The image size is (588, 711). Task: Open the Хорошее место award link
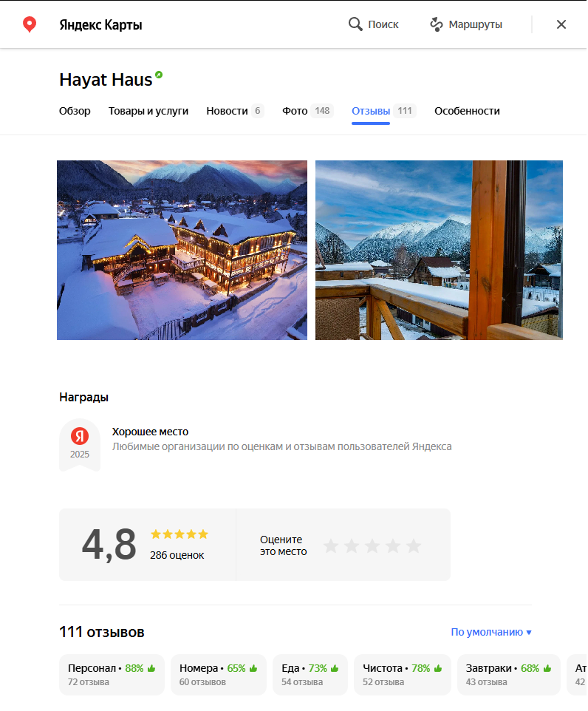150,432
